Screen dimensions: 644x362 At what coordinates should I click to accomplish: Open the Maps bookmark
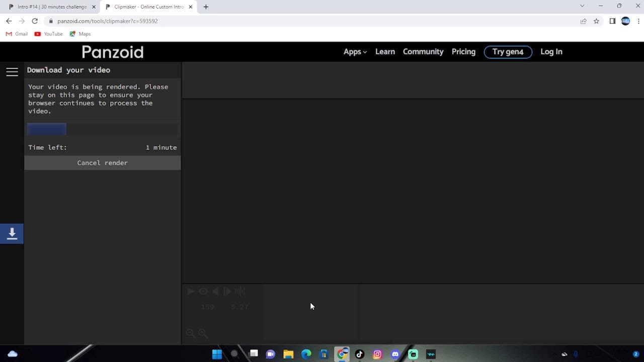pos(80,34)
